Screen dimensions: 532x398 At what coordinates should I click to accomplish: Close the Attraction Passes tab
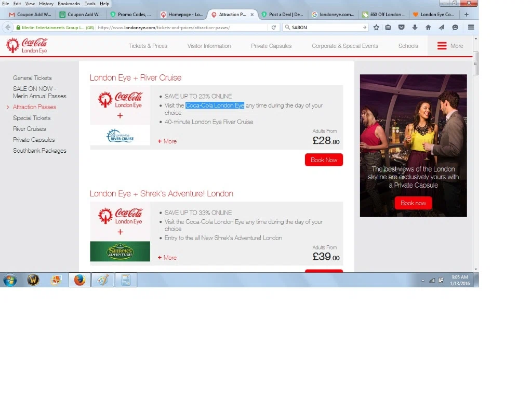click(252, 15)
